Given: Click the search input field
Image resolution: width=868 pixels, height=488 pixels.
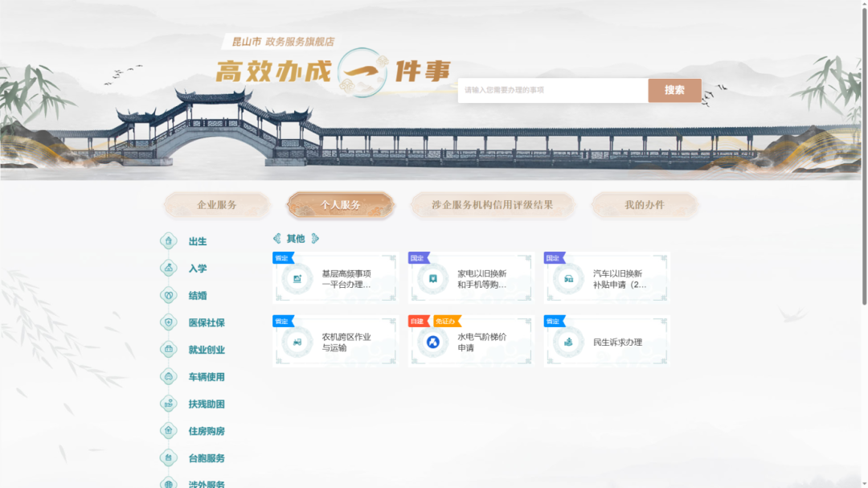Looking at the screenshot, I should (552, 90).
